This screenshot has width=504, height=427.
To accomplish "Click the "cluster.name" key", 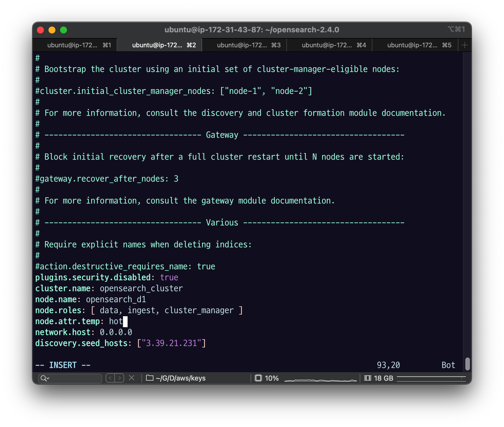I will pyautogui.click(x=63, y=289).
